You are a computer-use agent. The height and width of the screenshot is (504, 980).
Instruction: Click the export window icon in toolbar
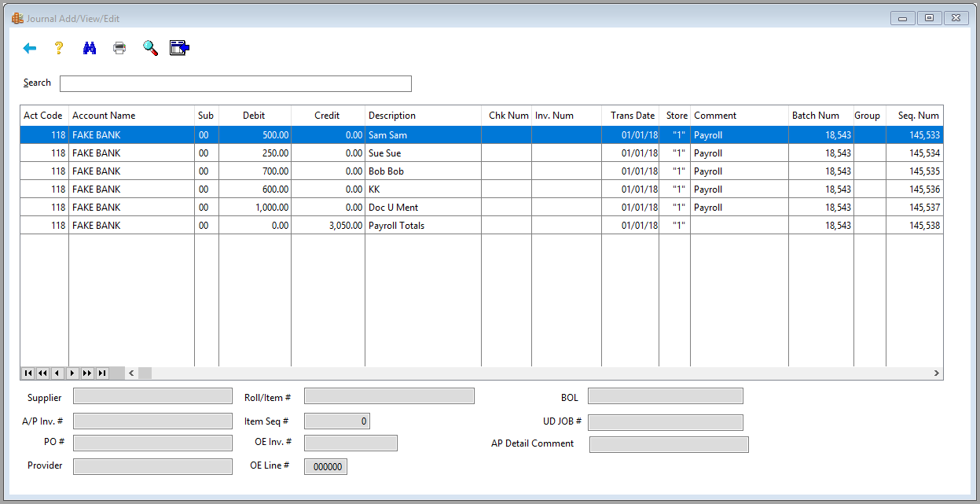[180, 49]
